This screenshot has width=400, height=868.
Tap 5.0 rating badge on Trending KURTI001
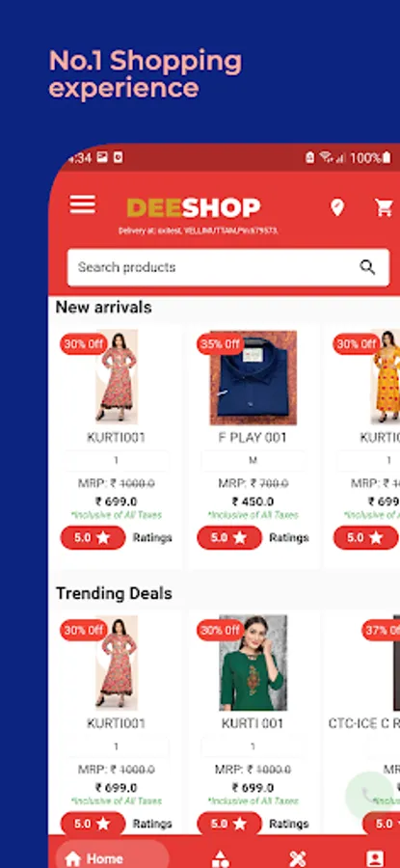[93, 824]
